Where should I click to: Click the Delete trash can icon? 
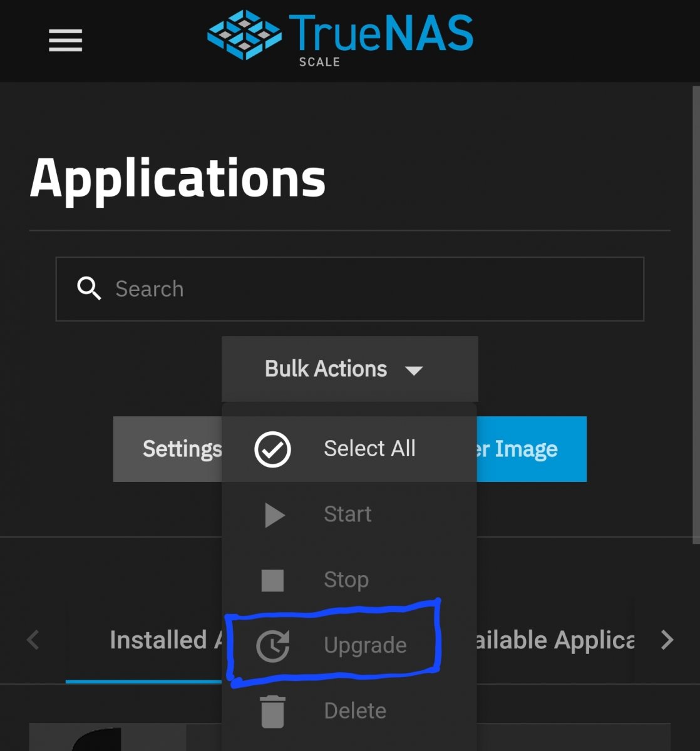[272, 712]
